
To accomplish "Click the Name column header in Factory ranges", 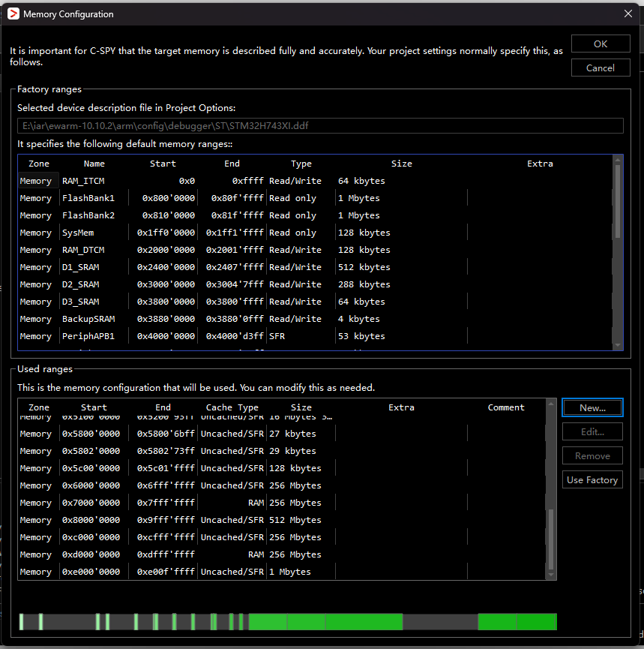I will [94, 164].
